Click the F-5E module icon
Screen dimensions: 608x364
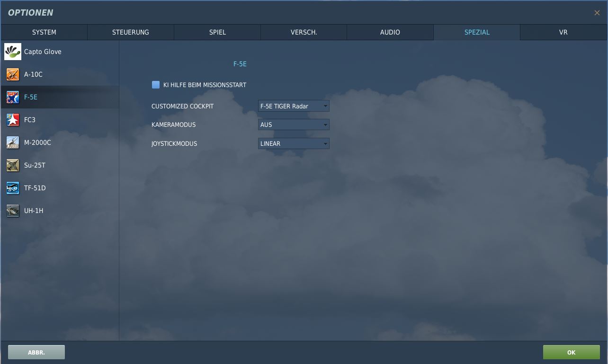[x=13, y=97]
